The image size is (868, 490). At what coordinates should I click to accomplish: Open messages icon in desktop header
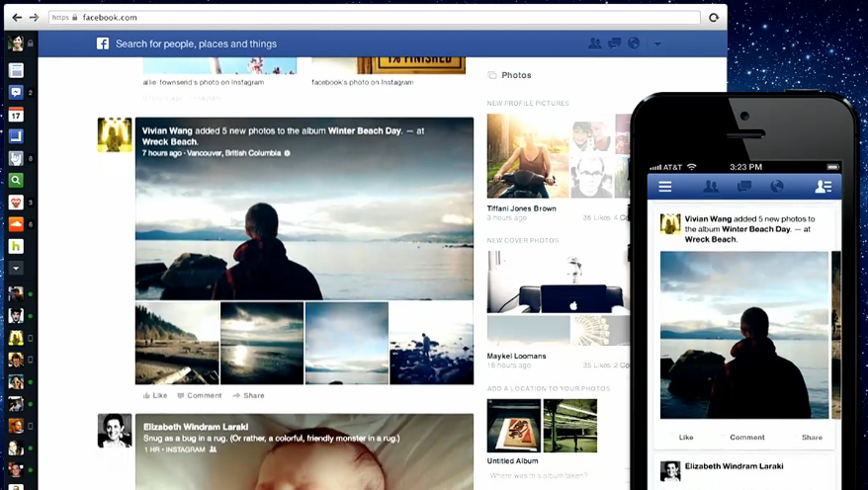coord(614,43)
